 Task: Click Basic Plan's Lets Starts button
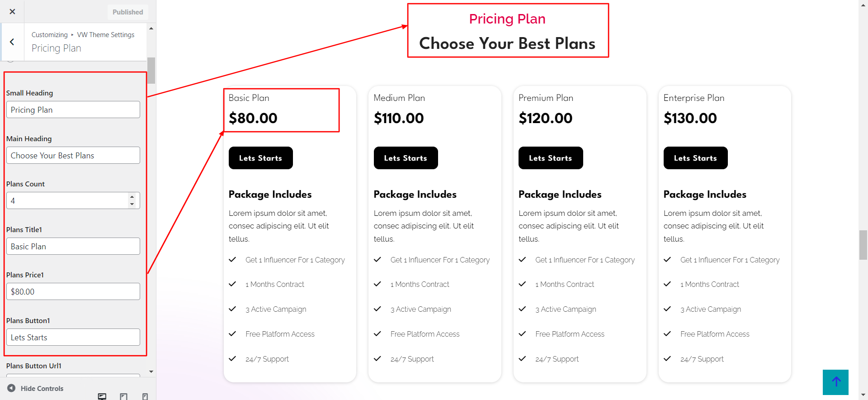(x=260, y=158)
